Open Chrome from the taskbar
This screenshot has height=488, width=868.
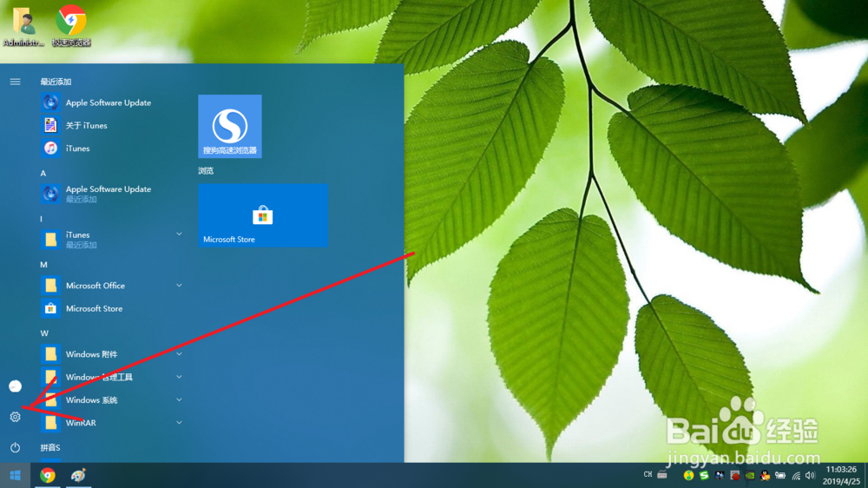click(x=48, y=475)
